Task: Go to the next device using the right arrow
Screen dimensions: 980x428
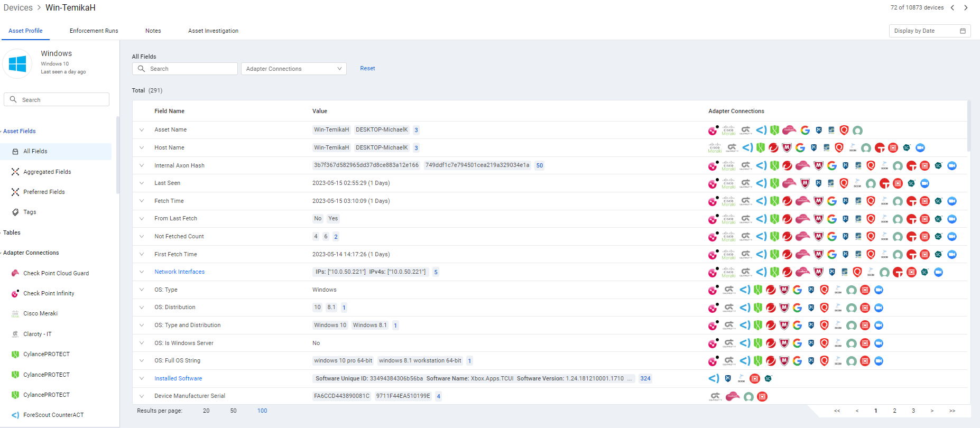Action: coord(966,7)
